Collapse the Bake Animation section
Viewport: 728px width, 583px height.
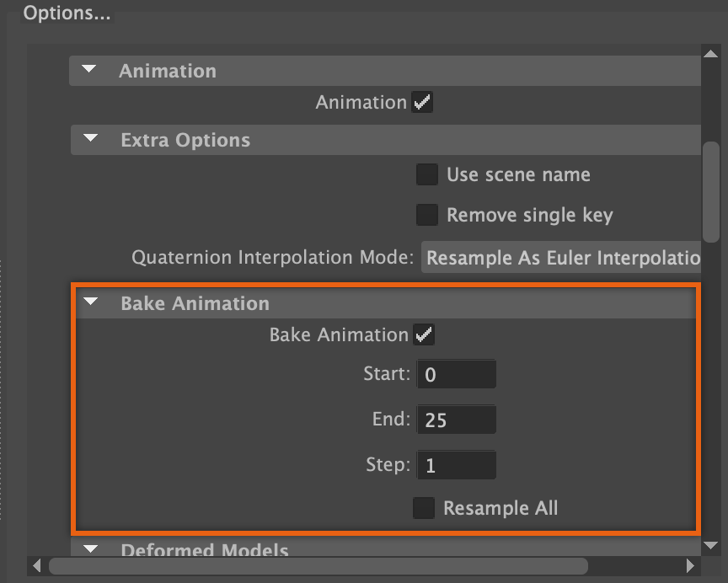point(90,302)
